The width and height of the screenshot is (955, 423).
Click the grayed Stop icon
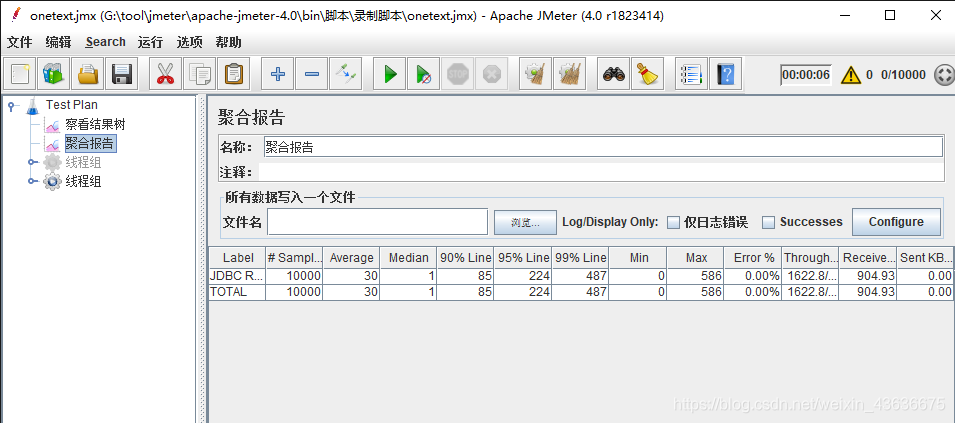(457, 74)
